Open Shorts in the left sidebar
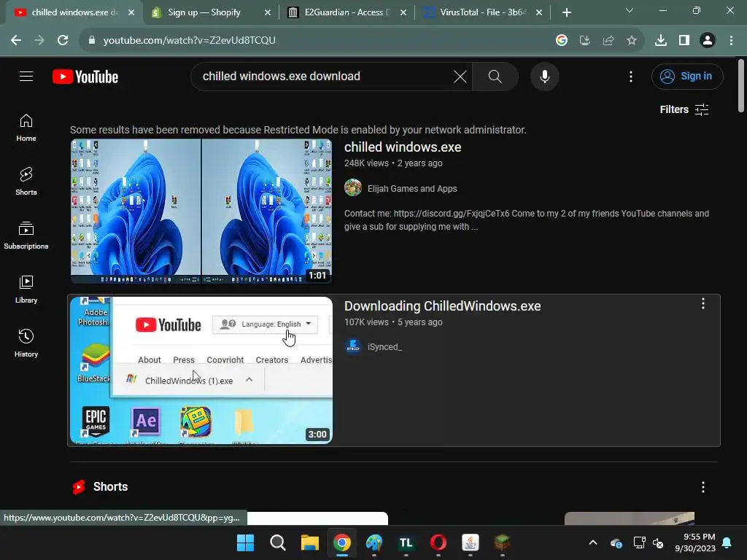Screen dimensions: 747x560 click(26, 182)
